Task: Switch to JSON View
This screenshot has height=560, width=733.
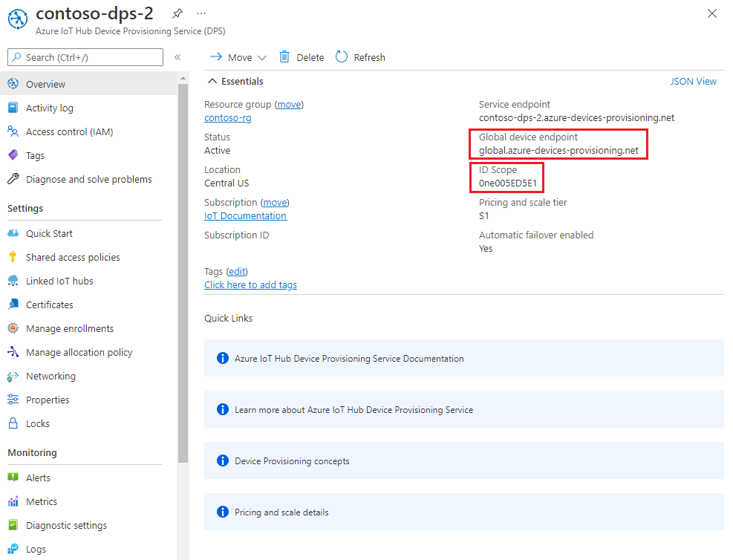Action: click(692, 81)
